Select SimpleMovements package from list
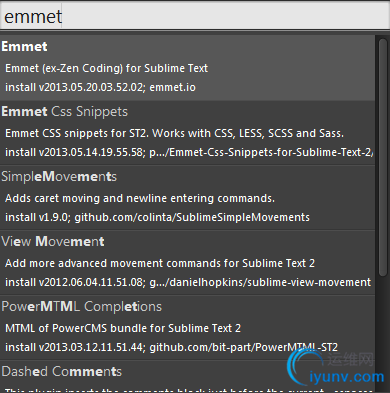390x393 pixels. coord(187,198)
